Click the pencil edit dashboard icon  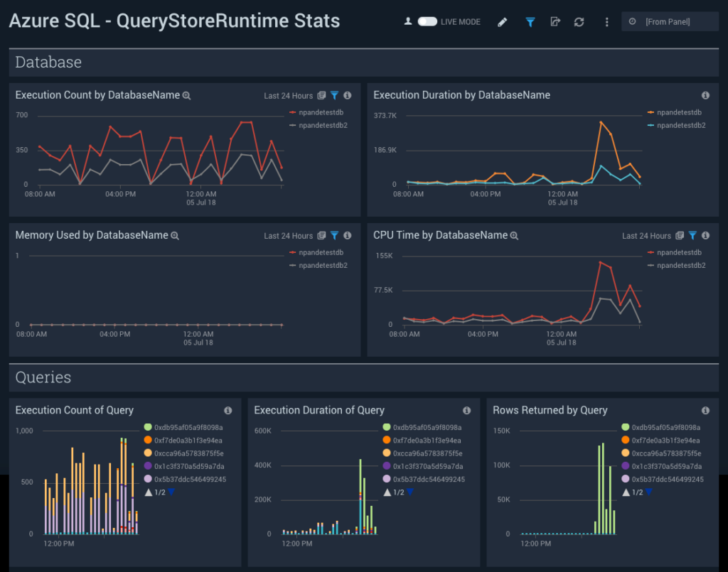pos(503,22)
